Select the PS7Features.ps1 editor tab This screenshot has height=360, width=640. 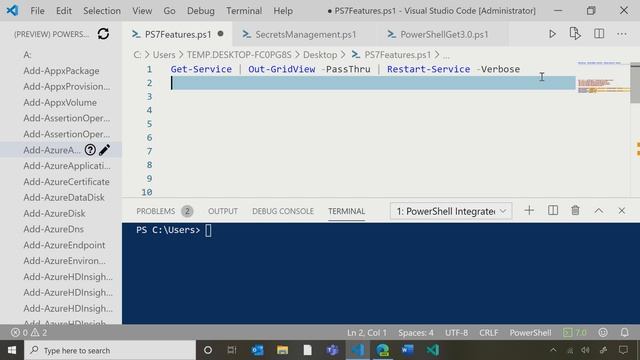coord(178,34)
